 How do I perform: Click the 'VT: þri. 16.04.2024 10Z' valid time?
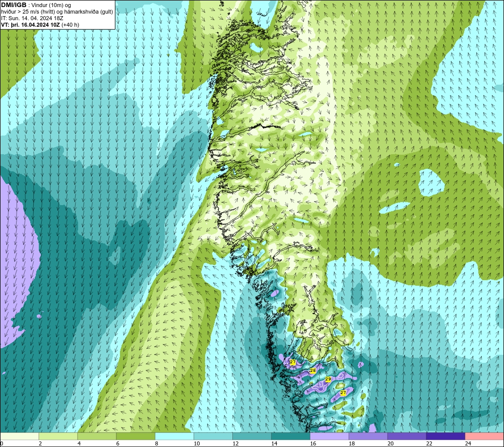[31, 25]
